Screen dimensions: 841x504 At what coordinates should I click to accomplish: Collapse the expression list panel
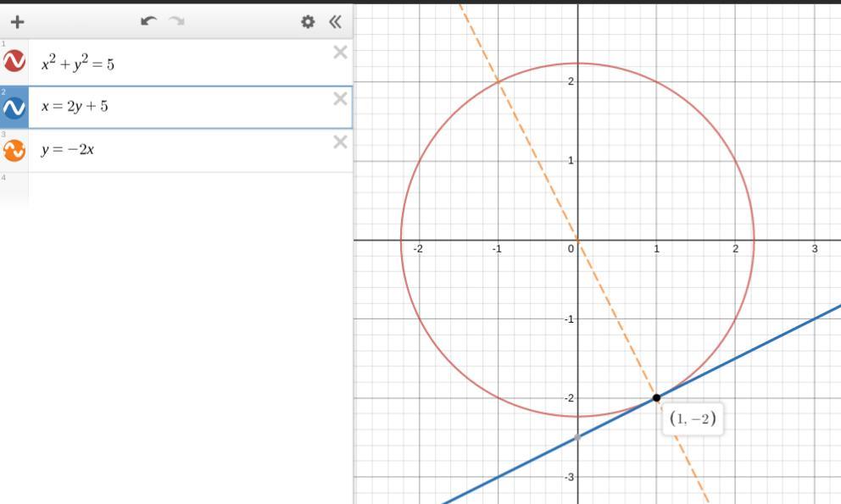point(336,22)
